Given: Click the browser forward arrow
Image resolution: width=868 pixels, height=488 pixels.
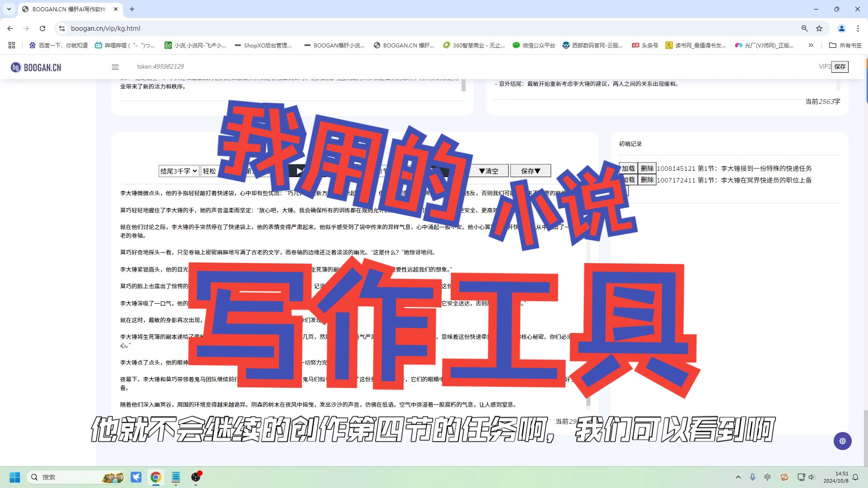Looking at the screenshot, I should (x=26, y=28).
